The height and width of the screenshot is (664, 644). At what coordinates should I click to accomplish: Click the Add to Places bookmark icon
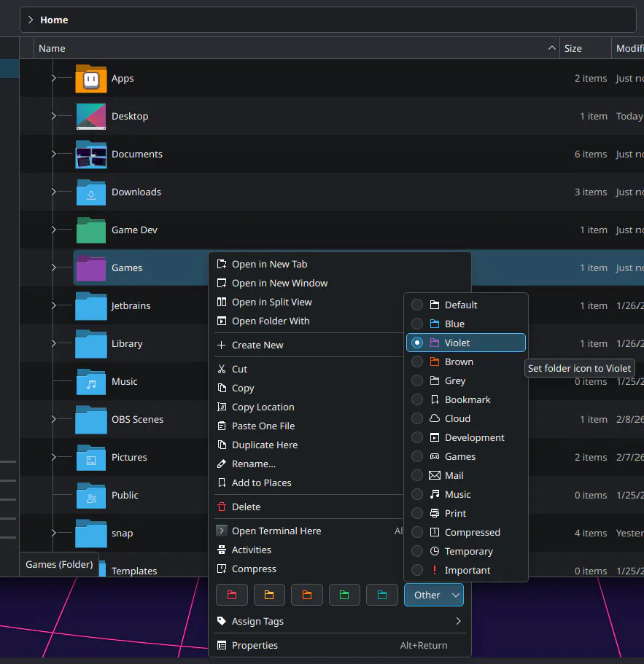point(222,483)
